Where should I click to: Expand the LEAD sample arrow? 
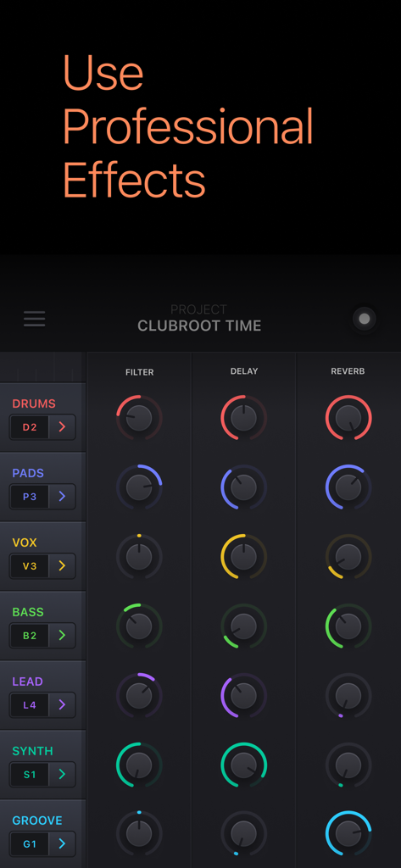pos(62,704)
